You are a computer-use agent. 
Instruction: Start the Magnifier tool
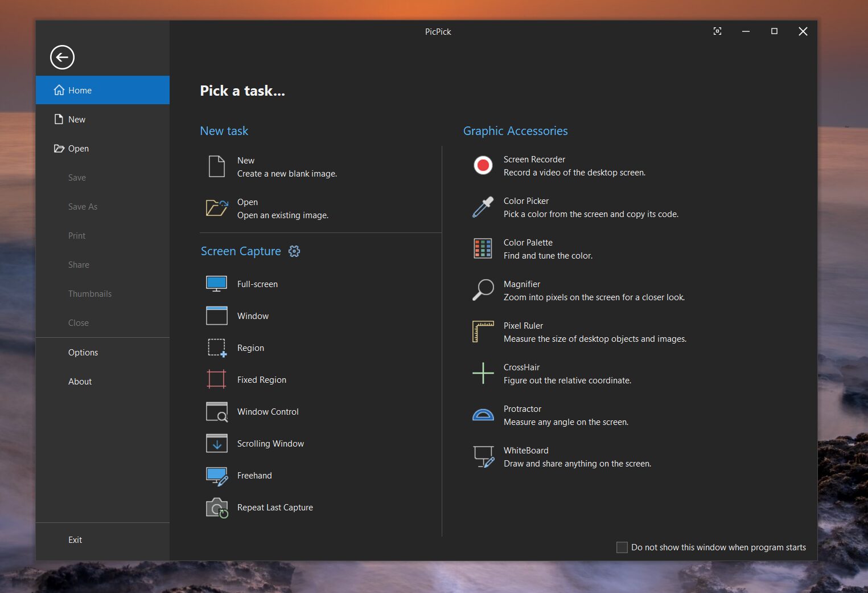click(483, 290)
